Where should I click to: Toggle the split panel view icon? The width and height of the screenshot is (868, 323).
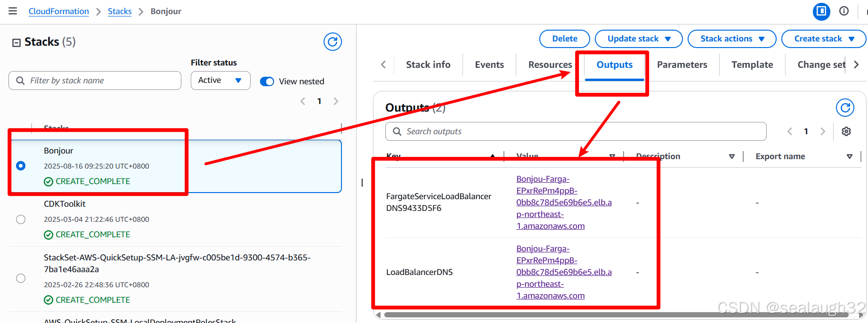(x=821, y=11)
